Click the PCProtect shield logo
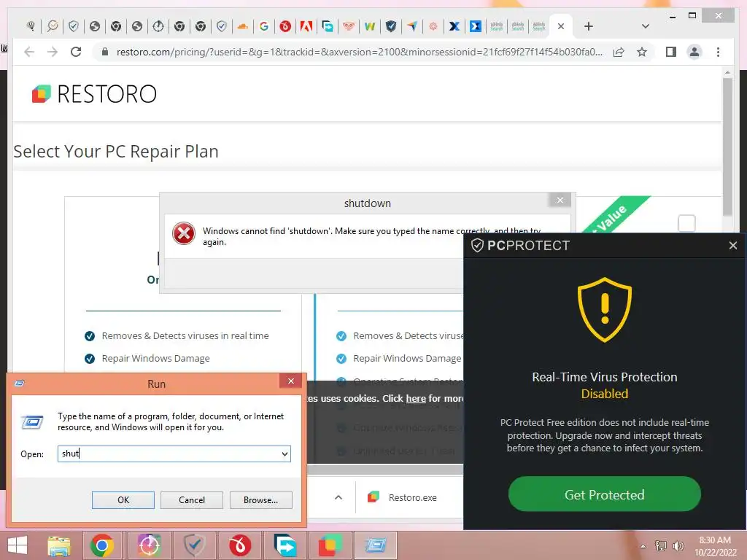Screen dimensions: 747x560 pyautogui.click(x=477, y=245)
